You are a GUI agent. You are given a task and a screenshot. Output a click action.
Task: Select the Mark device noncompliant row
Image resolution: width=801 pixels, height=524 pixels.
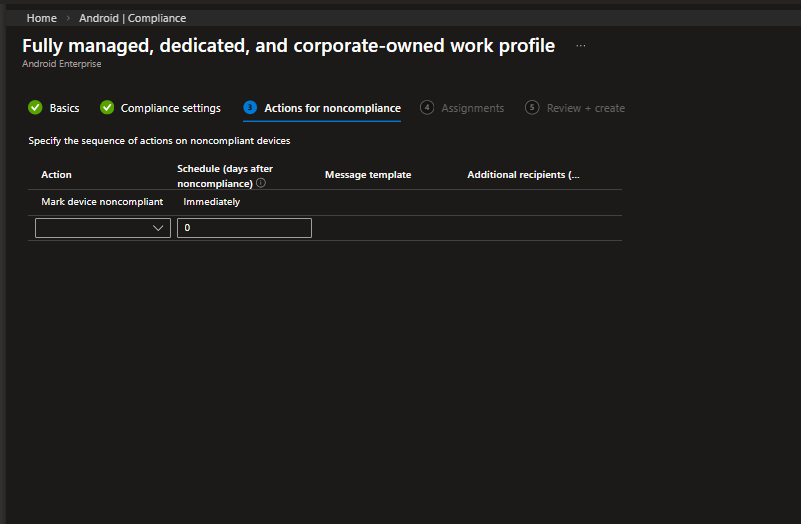(x=102, y=202)
